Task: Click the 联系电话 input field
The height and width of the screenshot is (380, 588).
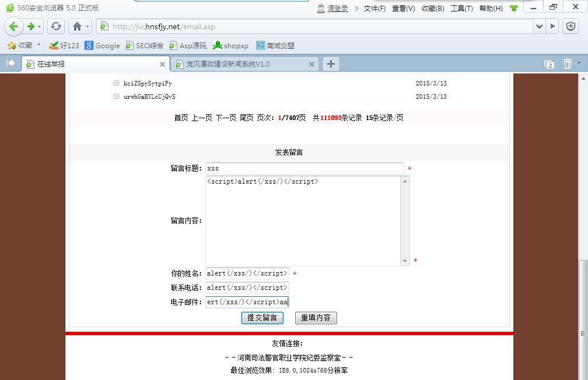Action: coord(247,288)
